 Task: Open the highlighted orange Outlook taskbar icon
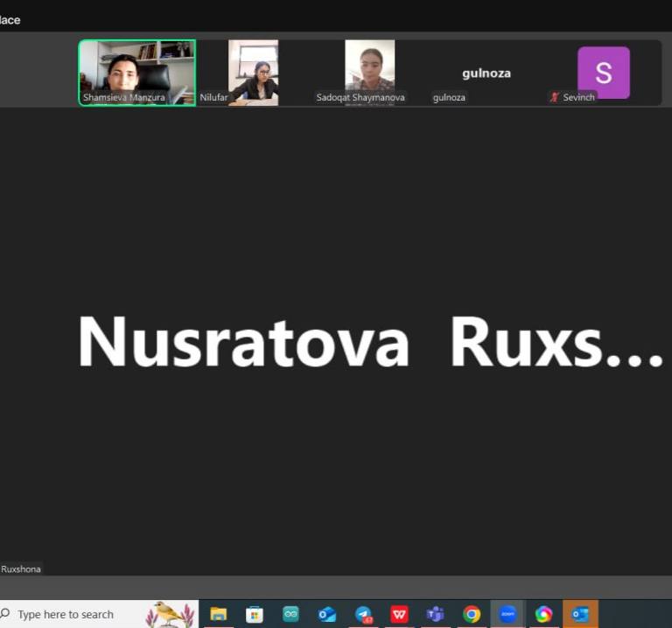(x=580, y=614)
